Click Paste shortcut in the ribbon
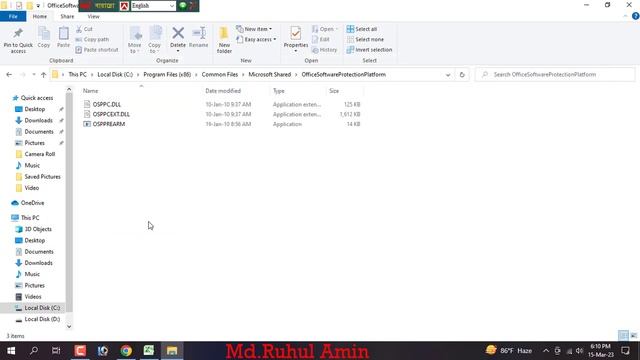The width and height of the screenshot is (640, 360). (97, 50)
